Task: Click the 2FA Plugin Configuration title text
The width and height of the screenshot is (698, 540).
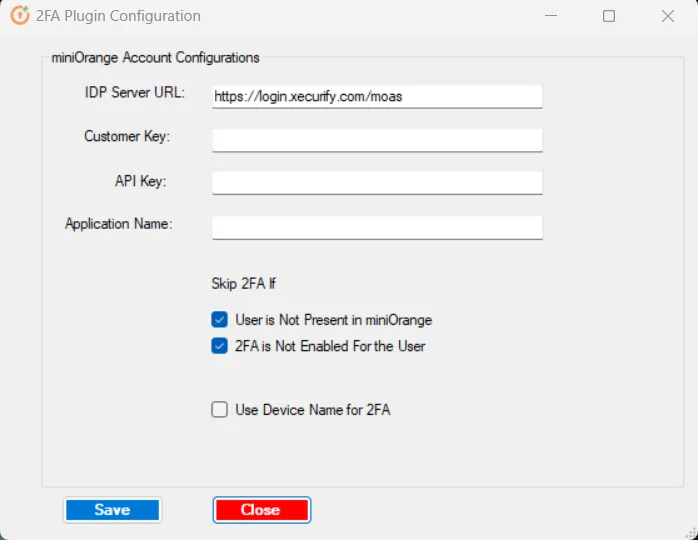Action: point(118,16)
